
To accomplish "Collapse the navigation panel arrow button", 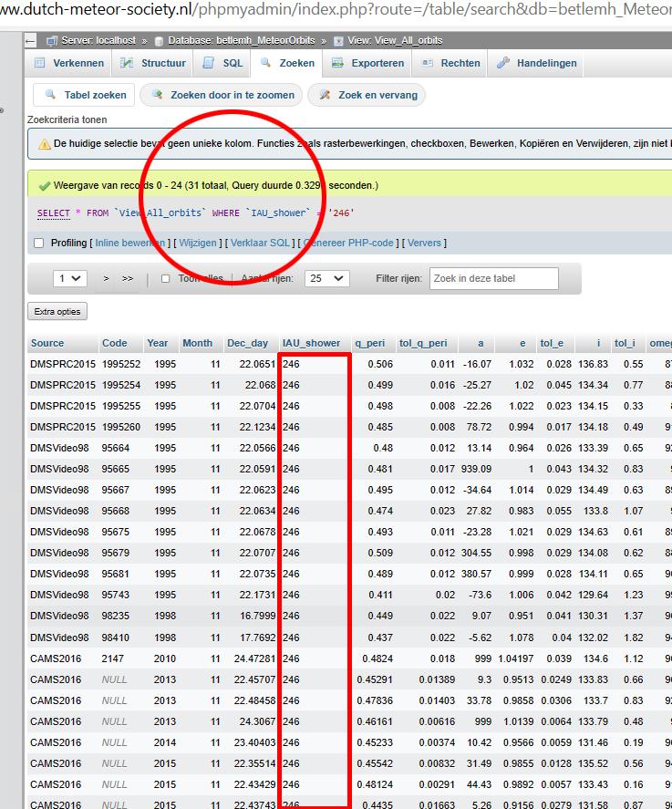I will pos(30,41).
